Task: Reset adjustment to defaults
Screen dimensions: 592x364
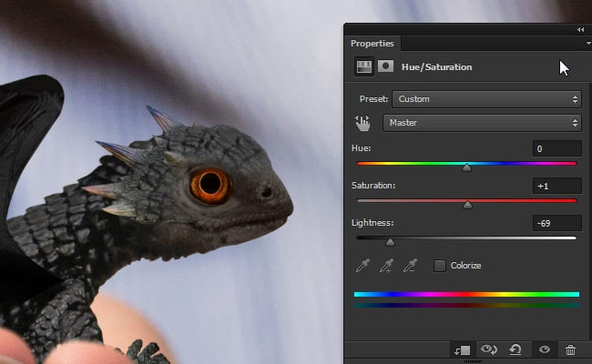Action: pyautogui.click(x=515, y=349)
